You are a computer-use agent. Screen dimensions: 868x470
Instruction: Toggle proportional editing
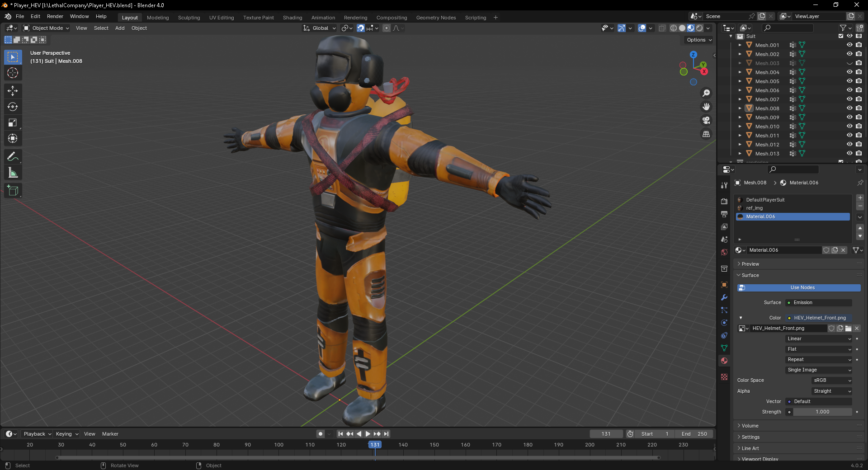pyautogui.click(x=386, y=28)
